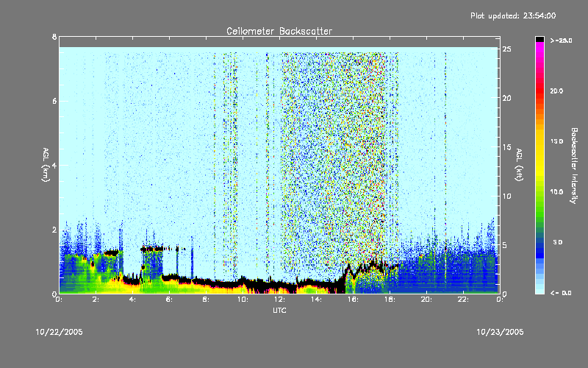This screenshot has width=588, height=368.
Task: Click the "<= 0.0" colorbar minimum label
Action: click(x=561, y=293)
